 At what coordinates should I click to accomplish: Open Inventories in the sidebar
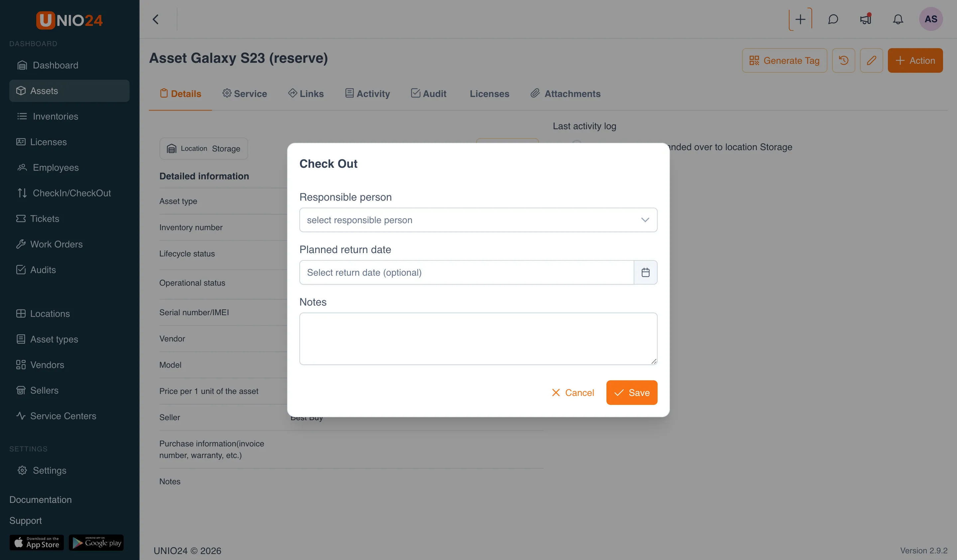pos(69,116)
